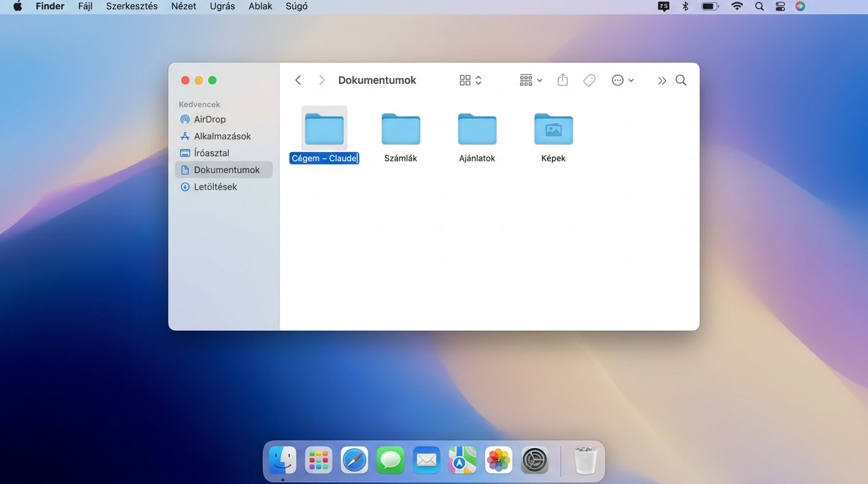Open the Fájl menu
The image size is (868, 484).
coord(85,6)
